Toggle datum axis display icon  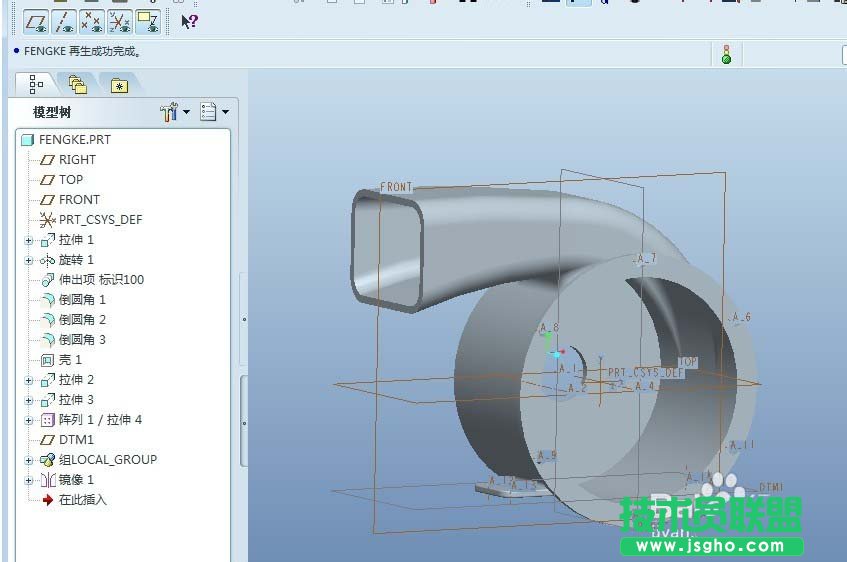point(64,22)
